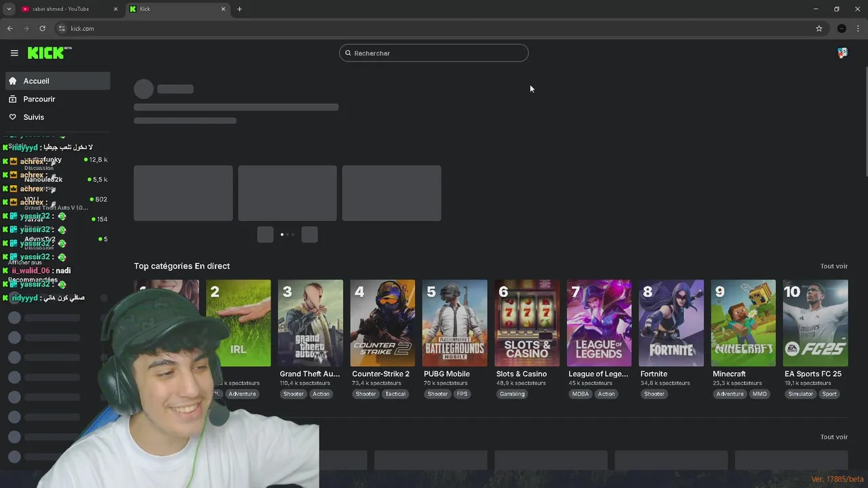Open the tab search dropdown arrow
Viewport: 868px width, 488px height.
pos(9,9)
